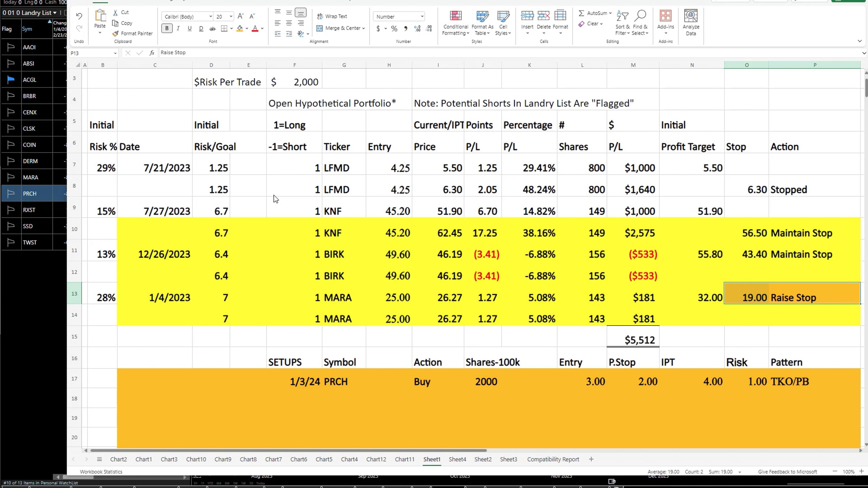
Task: Toggle Align Left text alignment
Action: pos(277,23)
